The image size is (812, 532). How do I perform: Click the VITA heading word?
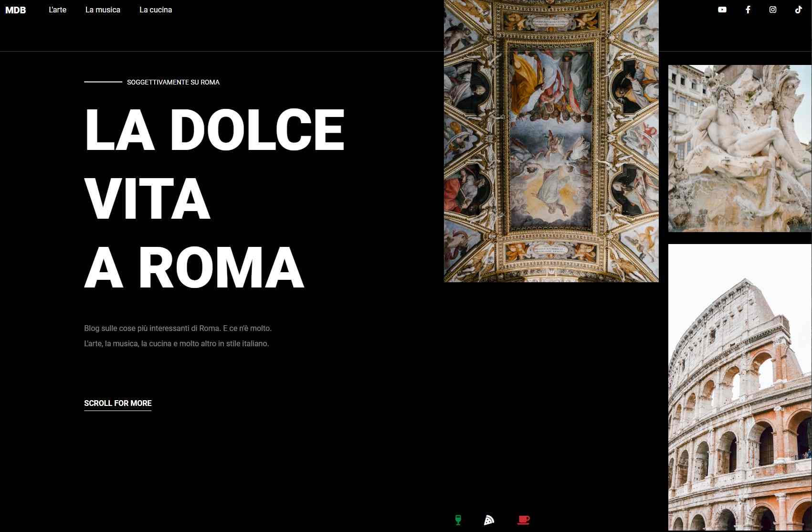(148, 199)
